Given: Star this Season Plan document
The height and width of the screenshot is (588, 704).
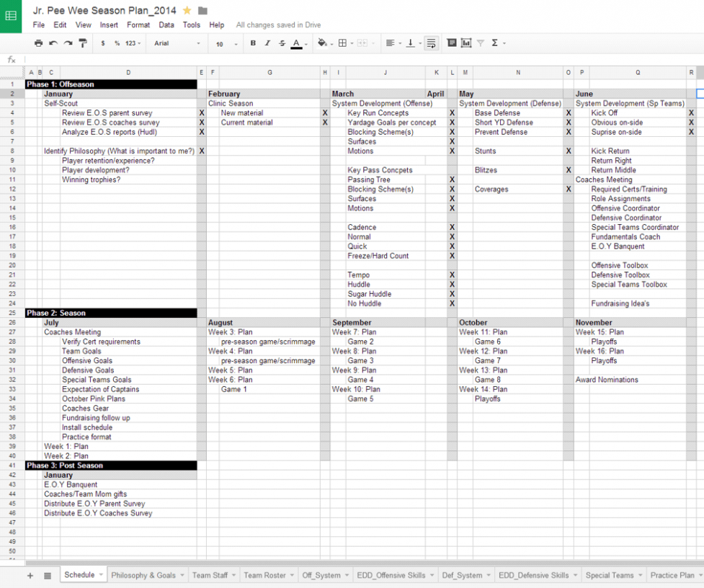Looking at the screenshot, I should (187, 10).
